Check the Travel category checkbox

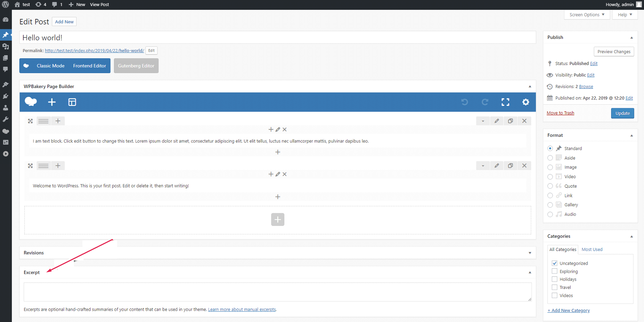[x=555, y=287]
